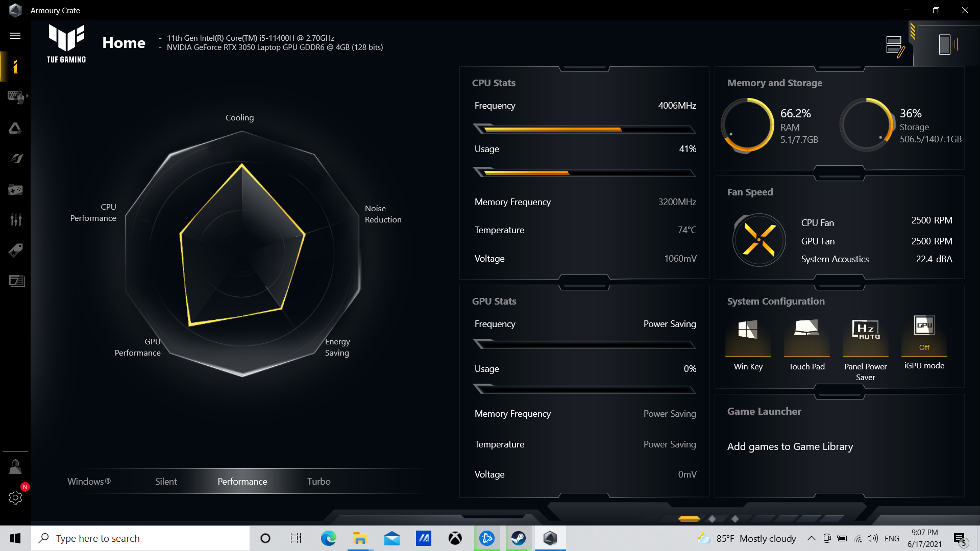Click the 1060mV CPU voltage value

pos(680,259)
